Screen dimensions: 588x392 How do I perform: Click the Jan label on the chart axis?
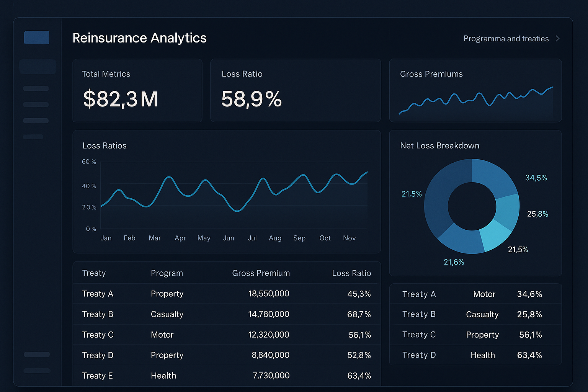coord(106,238)
